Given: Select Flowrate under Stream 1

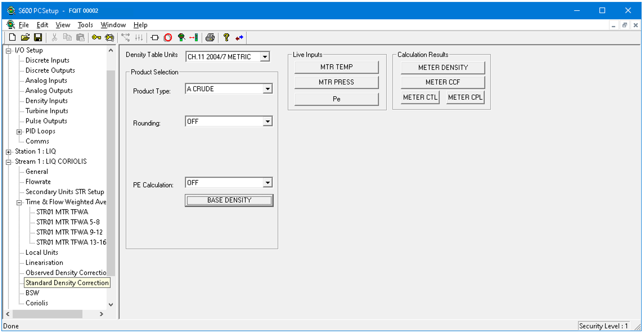Looking at the screenshot, I should pos(38,182).
